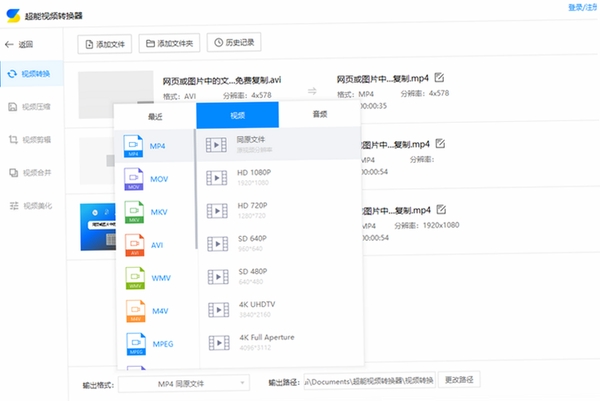This screenshot has height=401, width=600.
Task: Click the 更改路径 button
Action: click(459, 380)
